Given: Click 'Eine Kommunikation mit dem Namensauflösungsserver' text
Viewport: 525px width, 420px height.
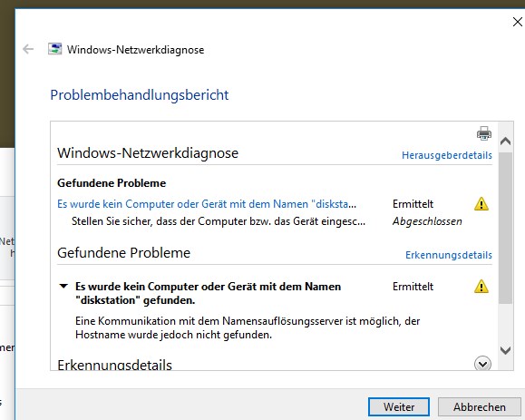Looking at the screenshot, I should tap(248, 327).
